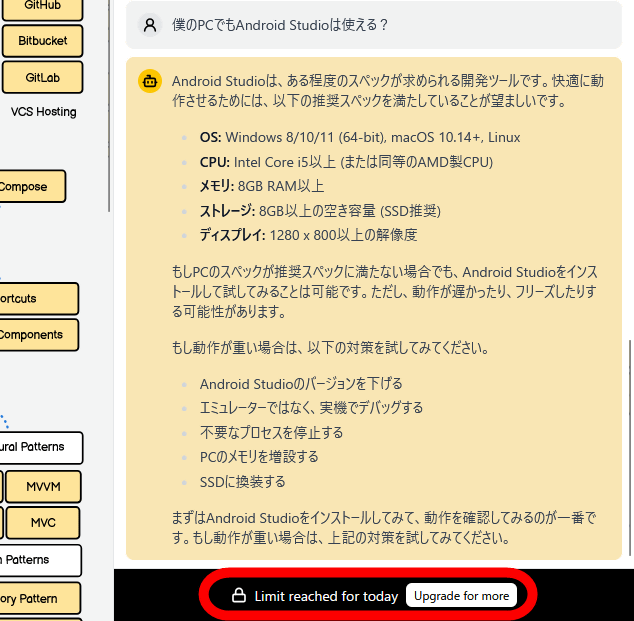Viewport: 634px width, 621px height.
Task: Click the roadmap pane vertical scrollbar
Action: point(109,106)
